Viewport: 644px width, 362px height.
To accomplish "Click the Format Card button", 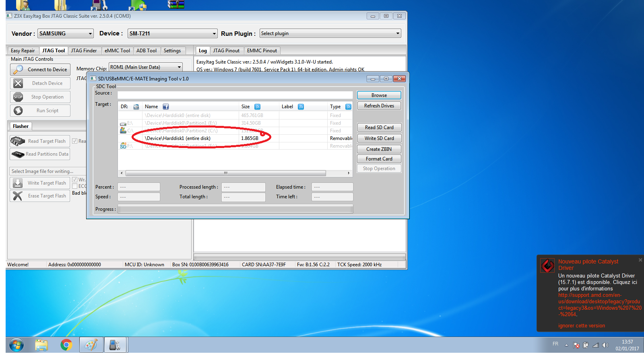I will click(x=379, y=159).
